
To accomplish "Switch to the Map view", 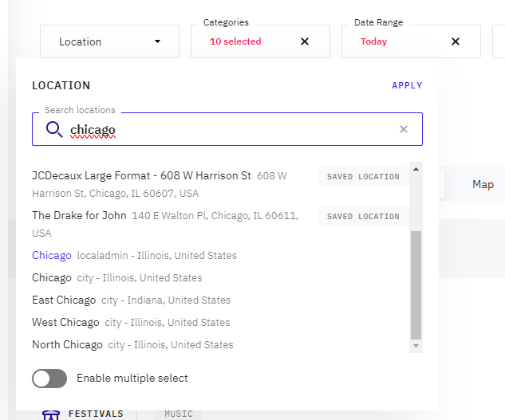I will [x=483, y=184].
